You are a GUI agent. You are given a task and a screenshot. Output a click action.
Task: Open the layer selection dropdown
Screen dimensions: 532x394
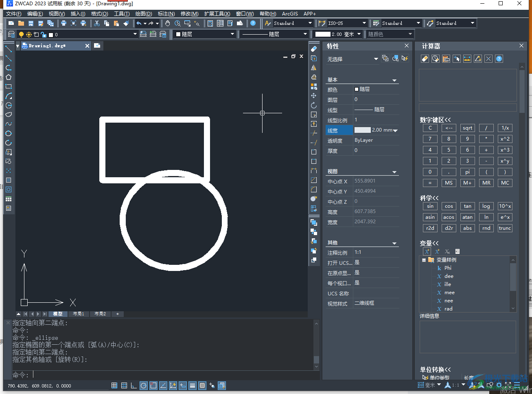coord(135,34)
